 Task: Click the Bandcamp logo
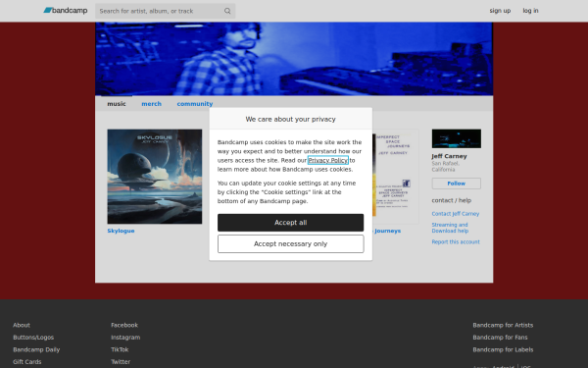[x=66, y=11]
